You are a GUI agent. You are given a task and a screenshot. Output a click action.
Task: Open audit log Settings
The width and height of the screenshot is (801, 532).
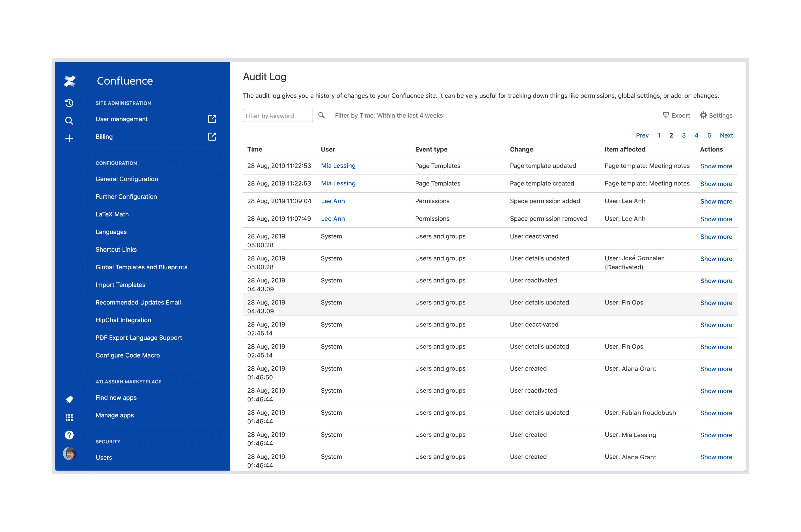point(716,115)
